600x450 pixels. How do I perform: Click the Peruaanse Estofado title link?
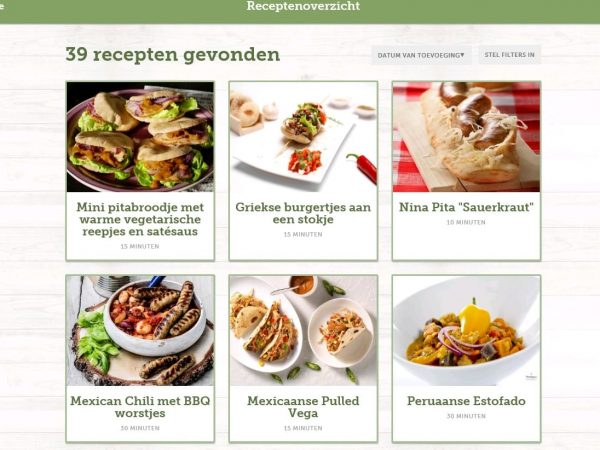[x=466, y=401]
